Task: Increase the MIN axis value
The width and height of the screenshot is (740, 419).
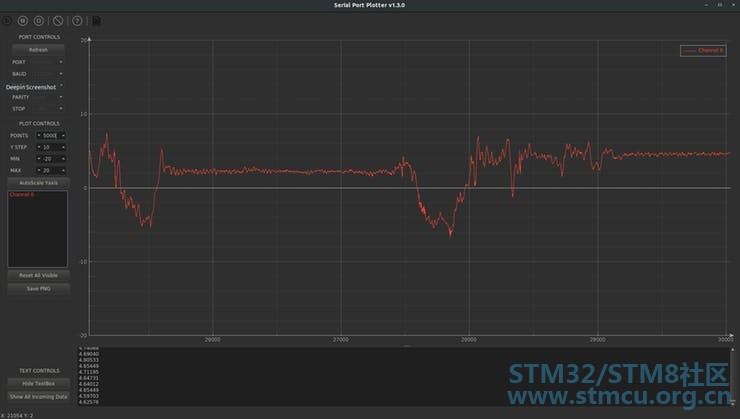Action: [x=63, y=159]
